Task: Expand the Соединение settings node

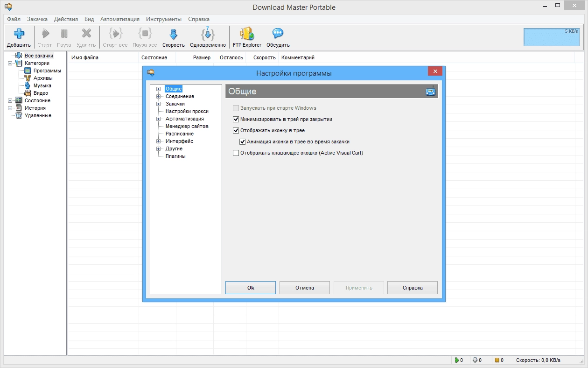Action: pyautogui.click(x=159, y=96)
